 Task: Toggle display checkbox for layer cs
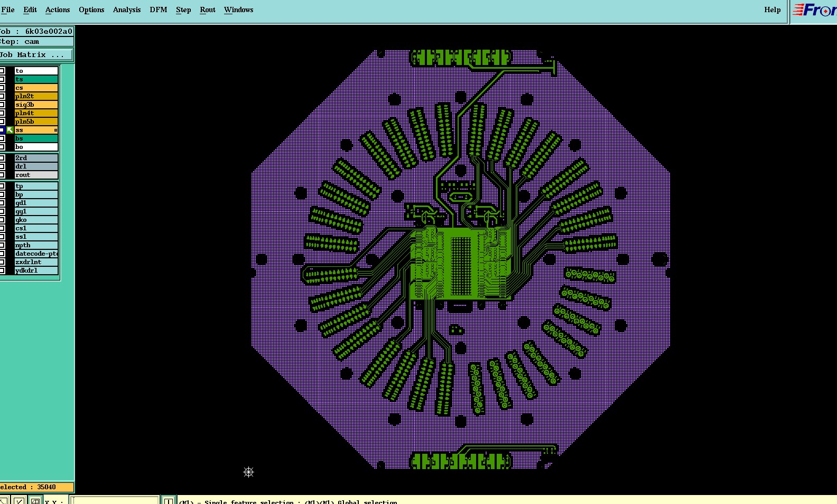2,88
